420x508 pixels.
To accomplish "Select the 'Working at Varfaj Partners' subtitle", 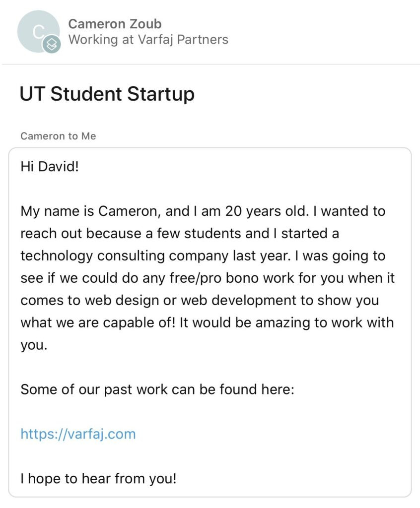I will point(148,40).
